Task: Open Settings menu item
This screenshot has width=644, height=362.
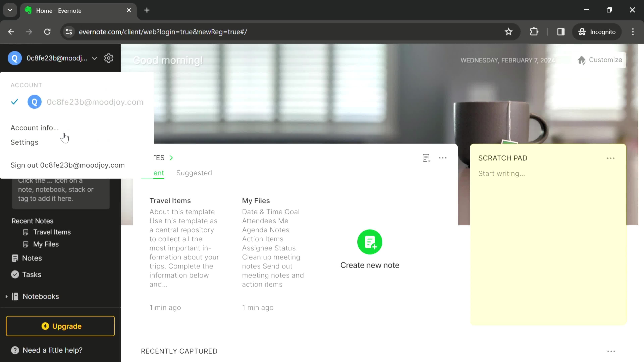Action: click(24, 142)
